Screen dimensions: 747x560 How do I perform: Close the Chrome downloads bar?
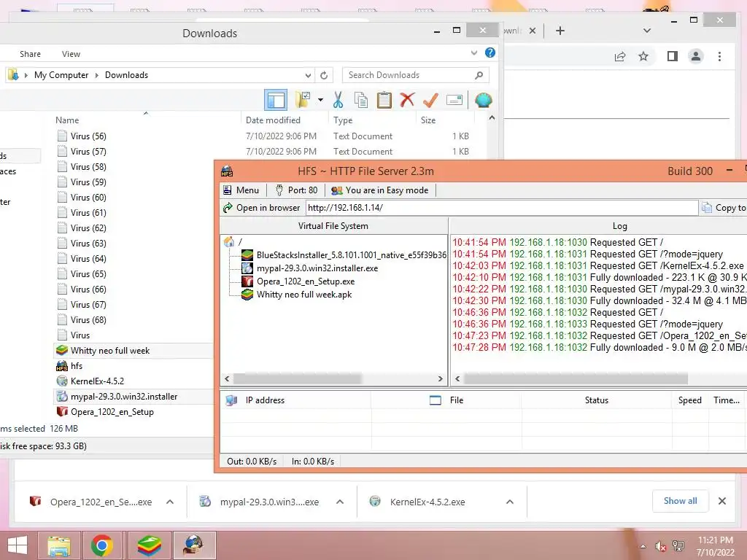[x=722, y=501]
